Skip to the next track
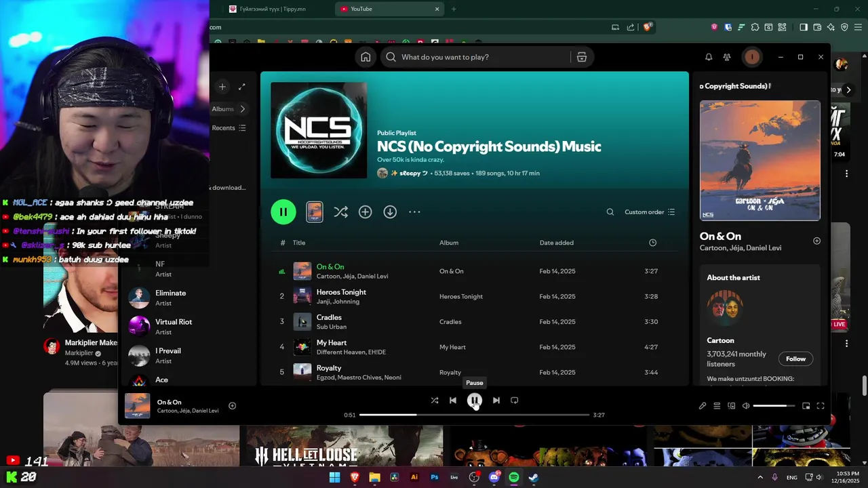This screenshot has height=488, width=868. click(x=496, y=401)
